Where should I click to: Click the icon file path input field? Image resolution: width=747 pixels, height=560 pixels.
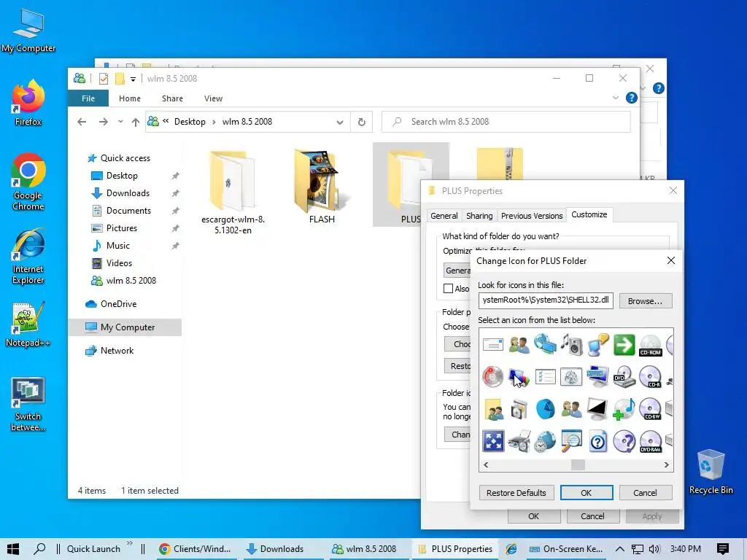546,300
